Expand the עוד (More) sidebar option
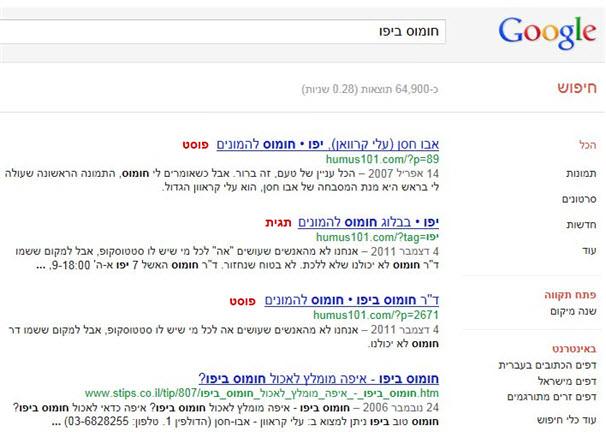606x435 pixels. tap(589, 251)
